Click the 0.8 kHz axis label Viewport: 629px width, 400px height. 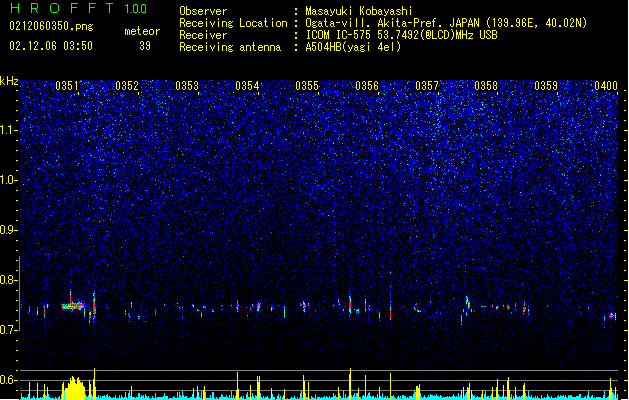(x=9, y=280)
